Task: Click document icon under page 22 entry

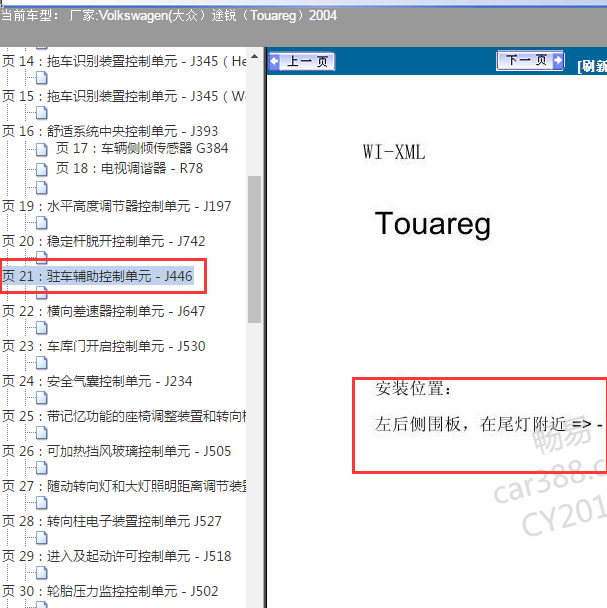Action: click(x=42, y=328)
